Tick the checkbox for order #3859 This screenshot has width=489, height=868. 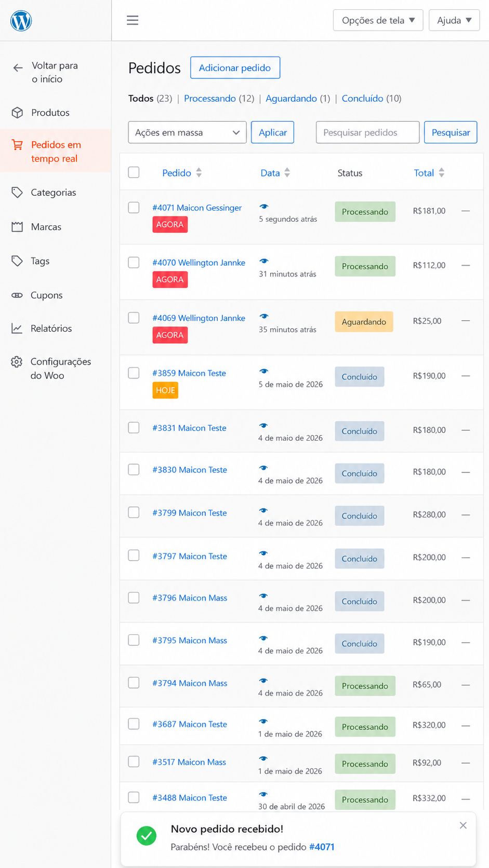click(134, 373)
